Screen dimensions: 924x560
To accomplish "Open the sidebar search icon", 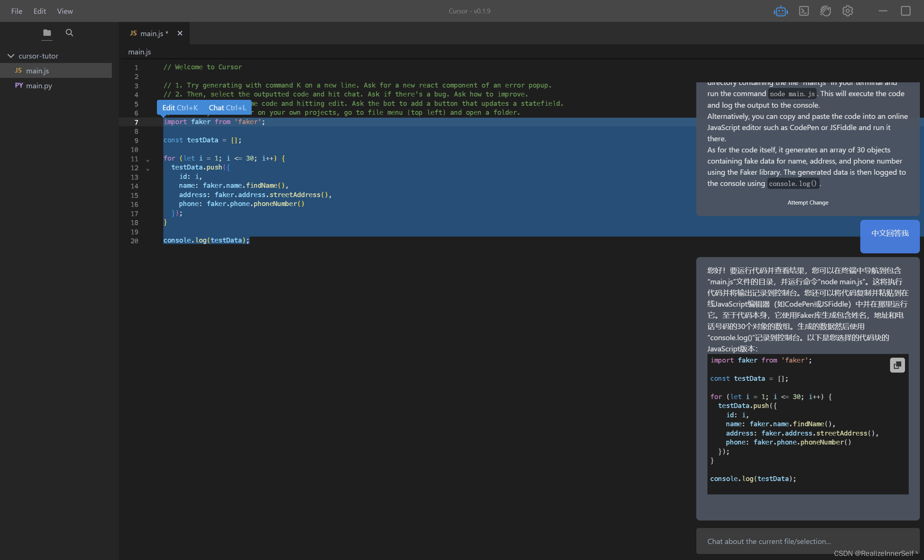I will coord(69,33).
